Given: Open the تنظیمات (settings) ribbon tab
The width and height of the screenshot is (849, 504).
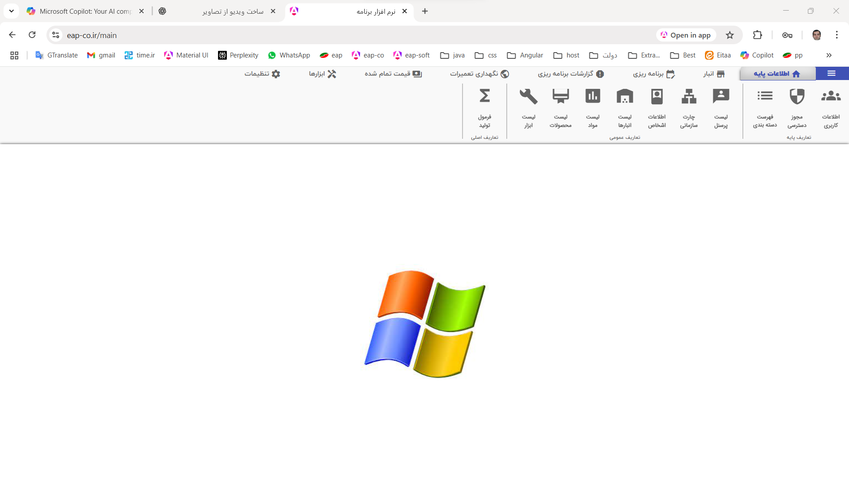Looking at the screenshot, I should pyautogui.click(x=262, y=74).
